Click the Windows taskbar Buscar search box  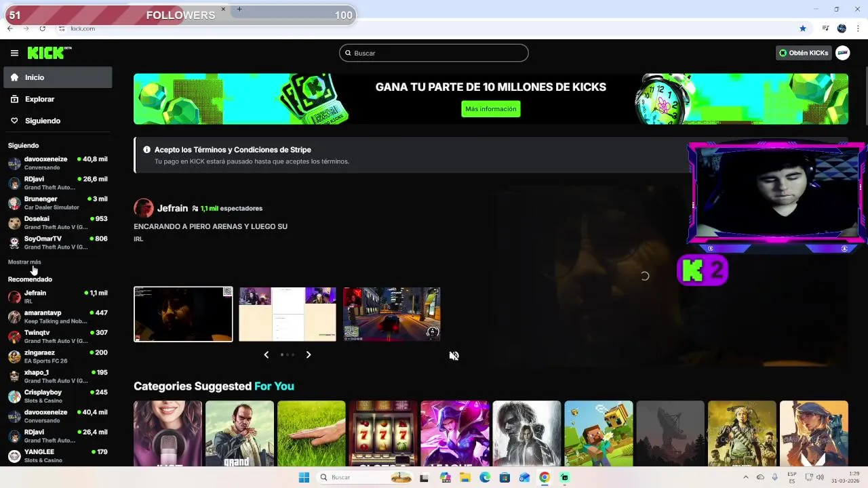(x=366, y=477)
